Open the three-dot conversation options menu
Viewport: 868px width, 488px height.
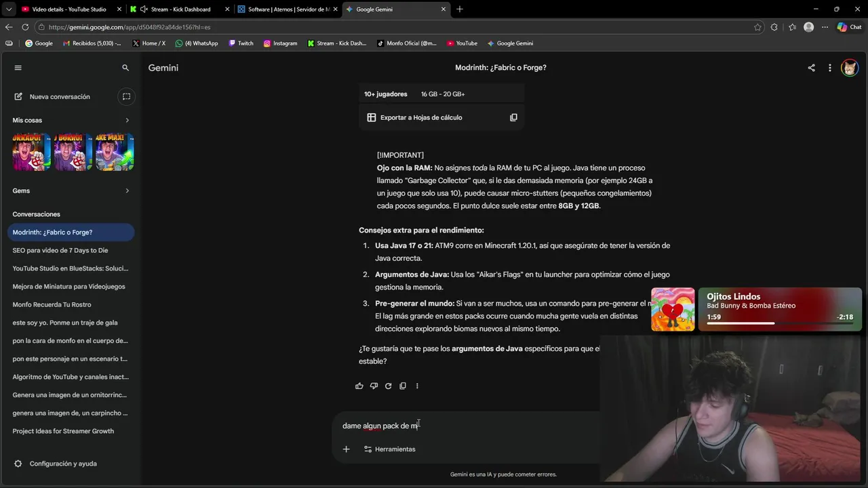829,68
